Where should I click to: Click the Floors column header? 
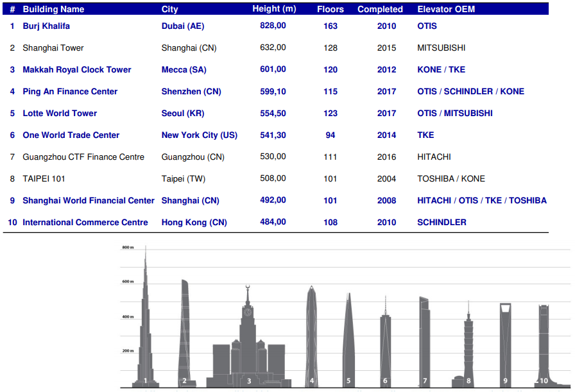pyautogui.click(x=330, y=9)
